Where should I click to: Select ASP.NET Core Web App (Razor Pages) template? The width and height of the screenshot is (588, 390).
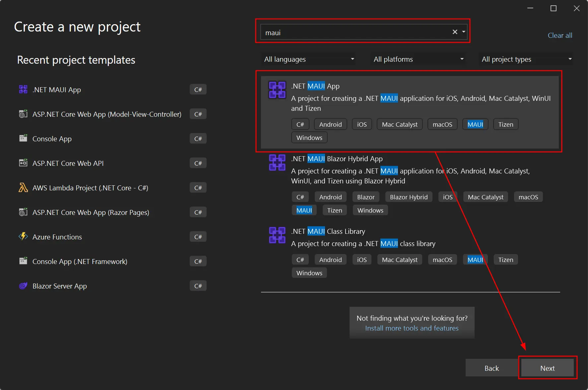91,212
